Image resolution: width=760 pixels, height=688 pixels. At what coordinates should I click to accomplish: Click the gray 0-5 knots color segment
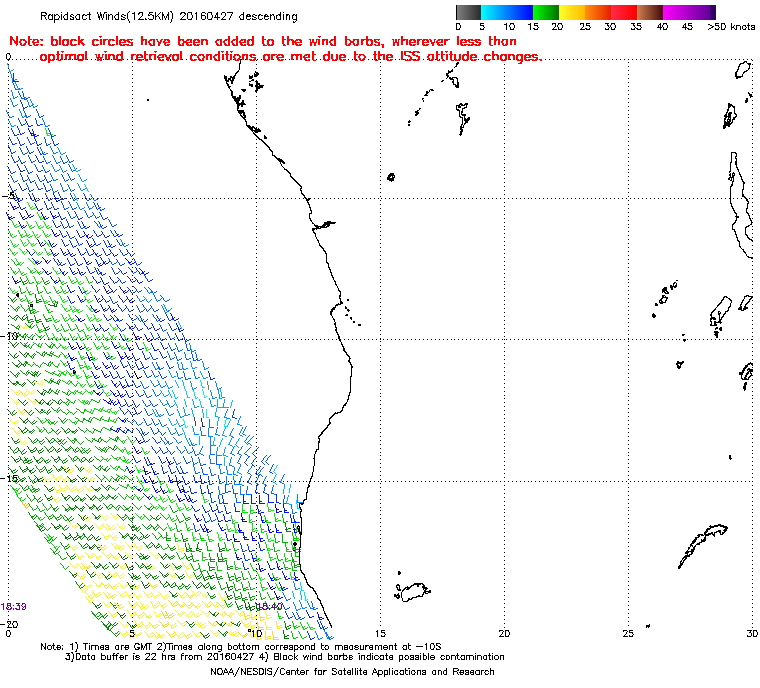tap(468, 12)
